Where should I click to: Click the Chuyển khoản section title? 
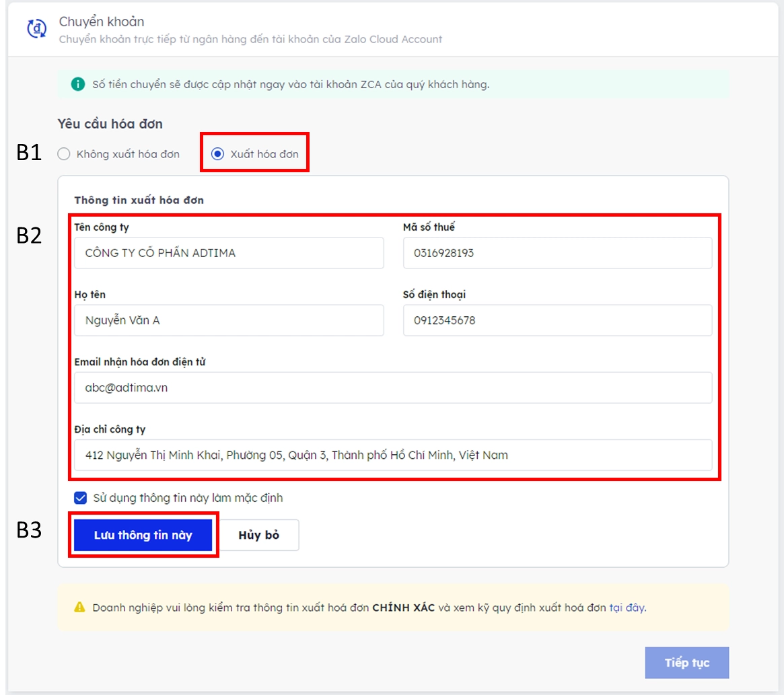pyautogui.click(x=102, y=22)
